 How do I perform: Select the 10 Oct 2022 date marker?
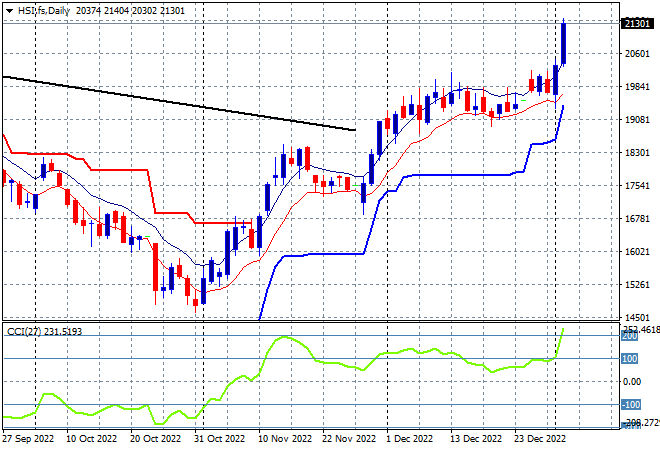(91, 439)
